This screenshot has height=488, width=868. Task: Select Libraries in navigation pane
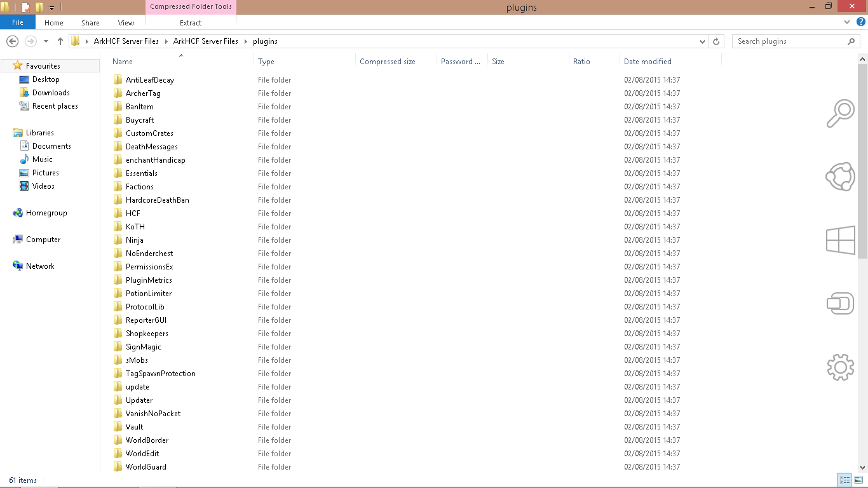click(40, 133)
